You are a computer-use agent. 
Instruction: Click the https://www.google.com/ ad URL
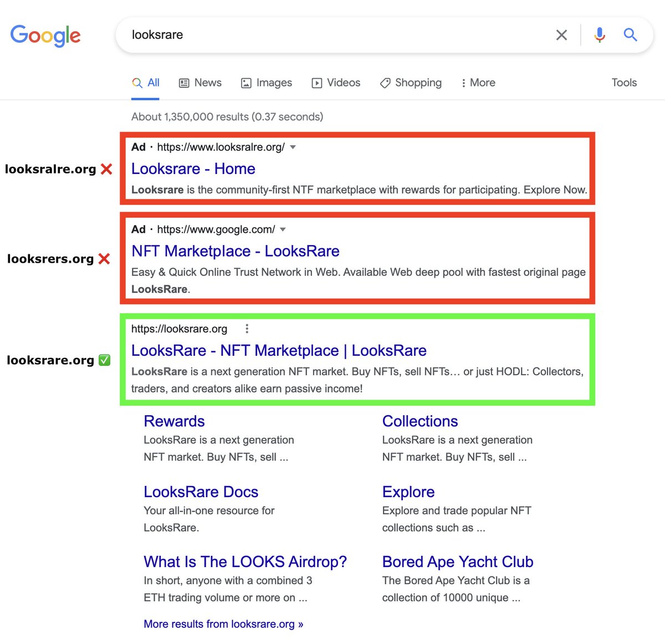tap(216, 229)
